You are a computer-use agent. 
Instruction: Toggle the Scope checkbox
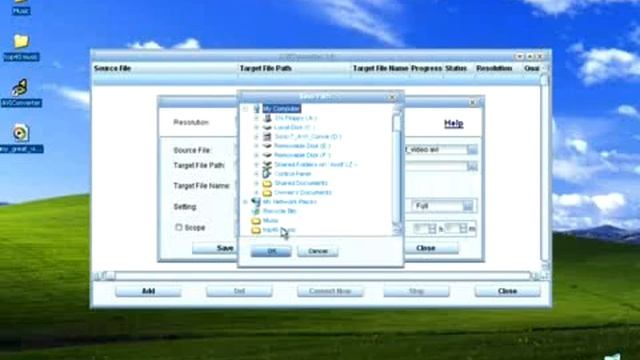(179, 227)
